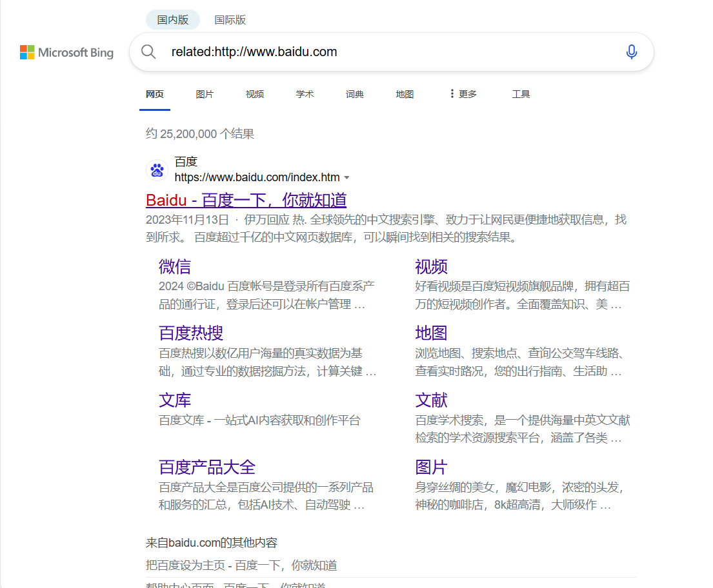Viewport: 713px width, 588px height.
Task: Open the 地图 sitelink under Baidu
Action: (x=431, y=333)
